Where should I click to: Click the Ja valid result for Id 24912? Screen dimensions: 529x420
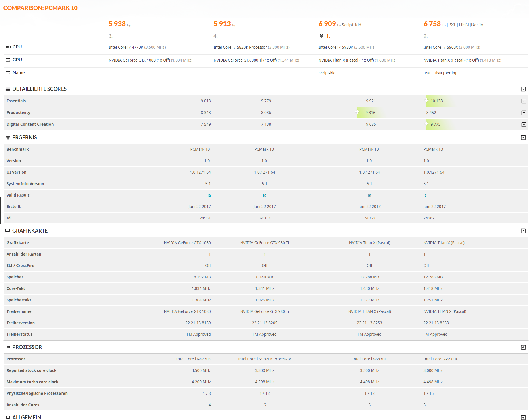(x=265, y=195)
